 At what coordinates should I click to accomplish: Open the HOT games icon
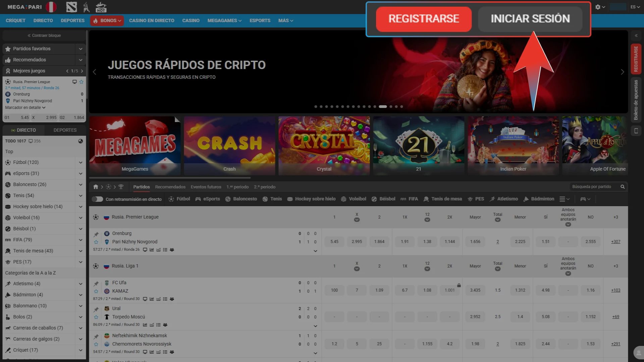(x=101, y=7)
